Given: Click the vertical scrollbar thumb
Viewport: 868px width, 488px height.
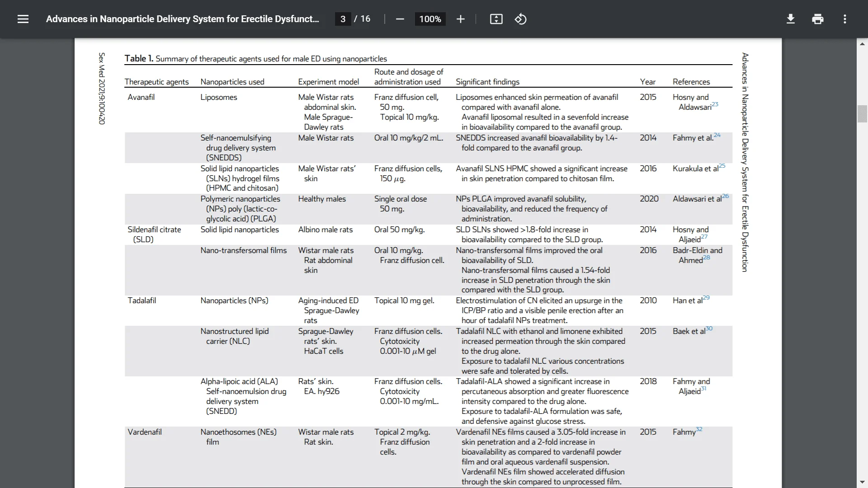Looking at the screenshot, I should point(862,114).
